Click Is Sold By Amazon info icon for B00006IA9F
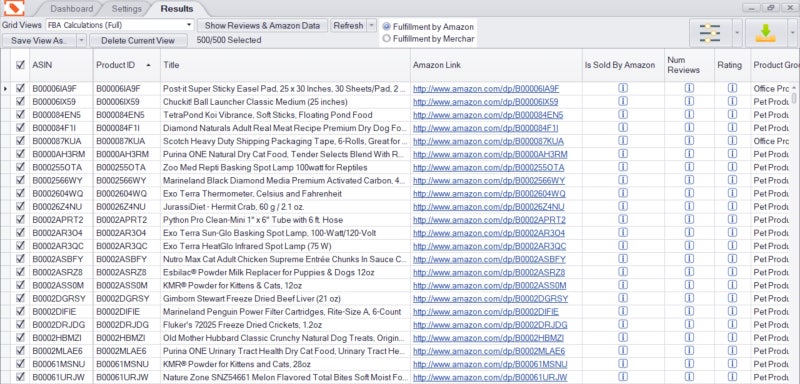 pyautogui.click(x=623, y=88)
